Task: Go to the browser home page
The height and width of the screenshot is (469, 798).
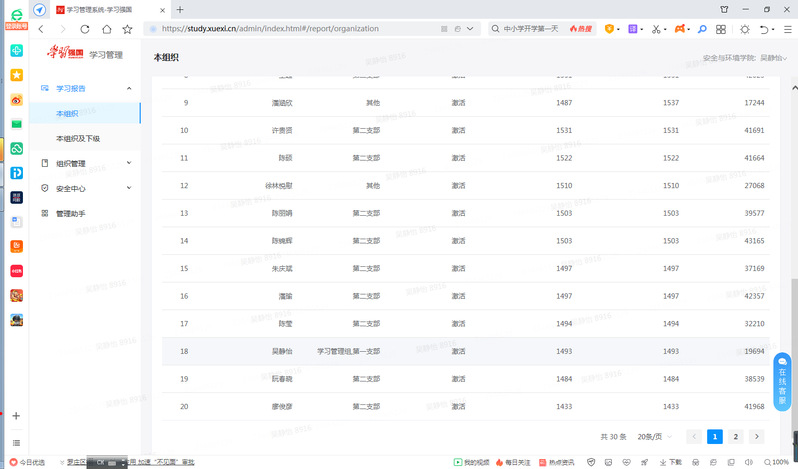Action: 106,29
